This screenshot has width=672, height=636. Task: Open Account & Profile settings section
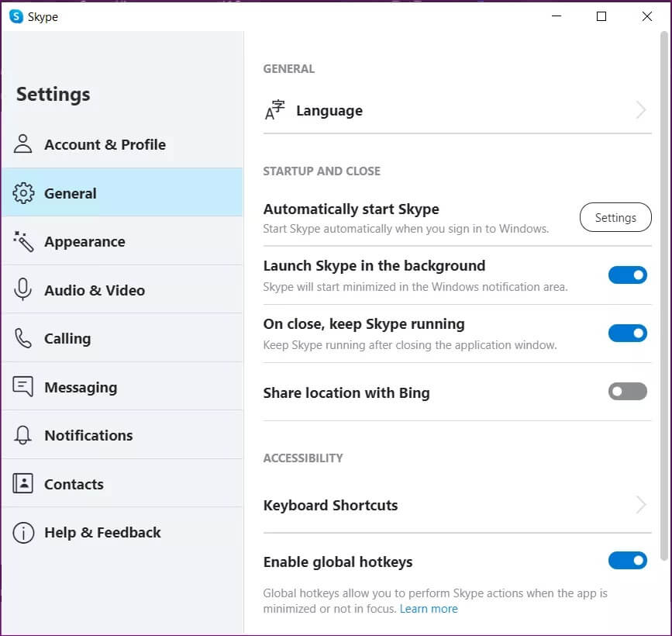122,144
